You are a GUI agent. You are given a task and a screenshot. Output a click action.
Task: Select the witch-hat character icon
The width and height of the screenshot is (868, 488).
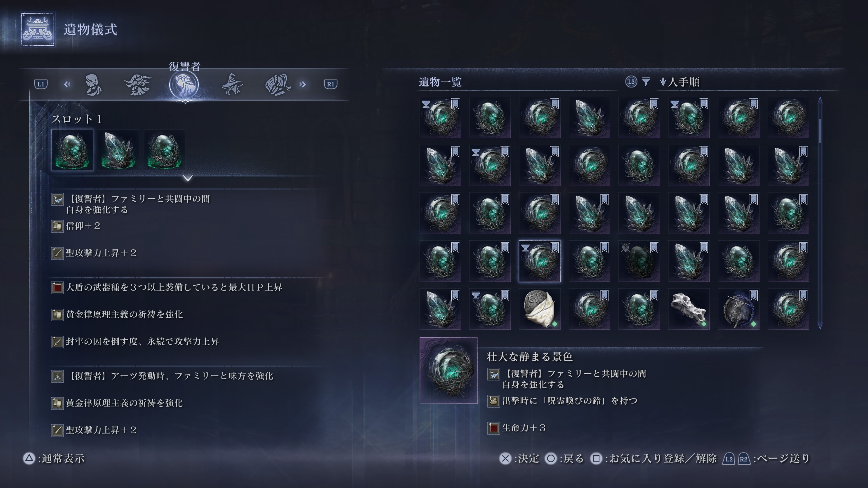(231, 84)
